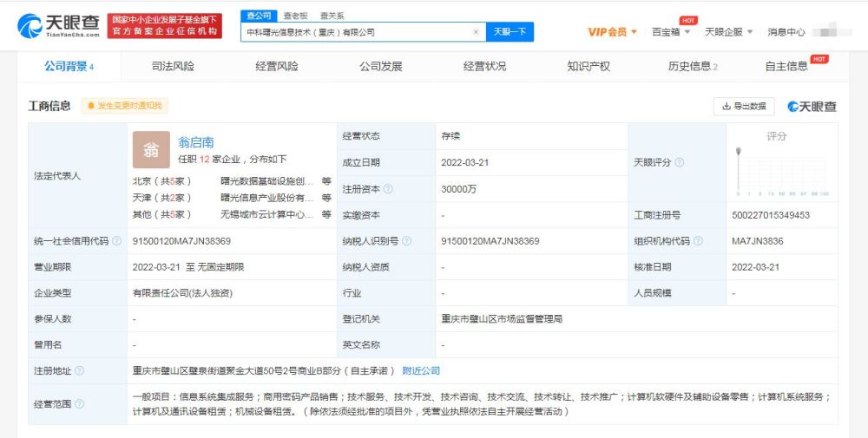Open 消息中心

pyautogui.click(x=786, y=32)
